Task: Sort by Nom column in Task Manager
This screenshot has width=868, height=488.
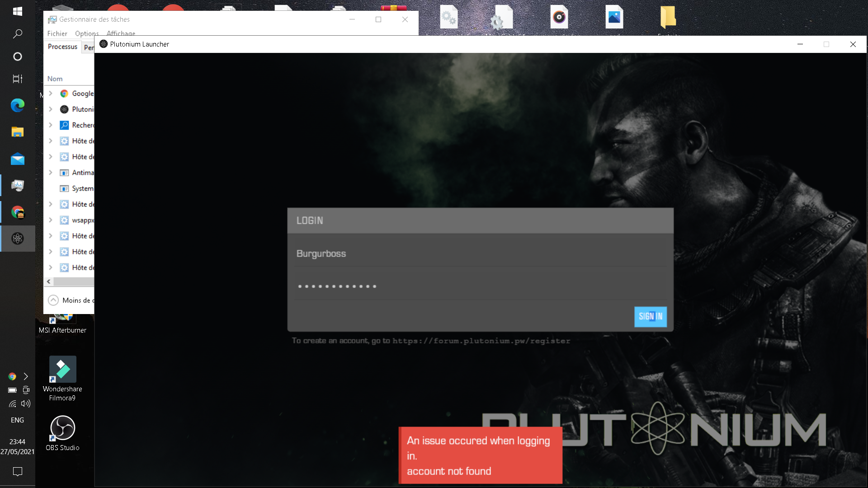Action: (x=55, y=79)
